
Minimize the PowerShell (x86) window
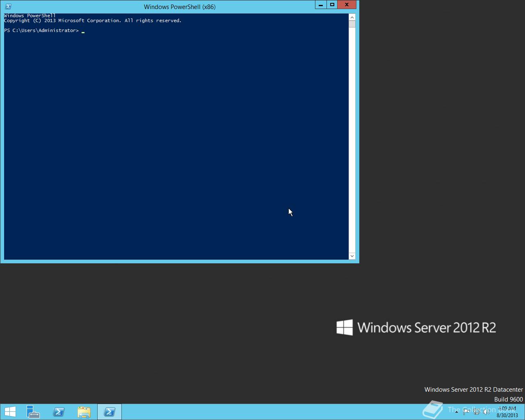(x=321, y=5)
